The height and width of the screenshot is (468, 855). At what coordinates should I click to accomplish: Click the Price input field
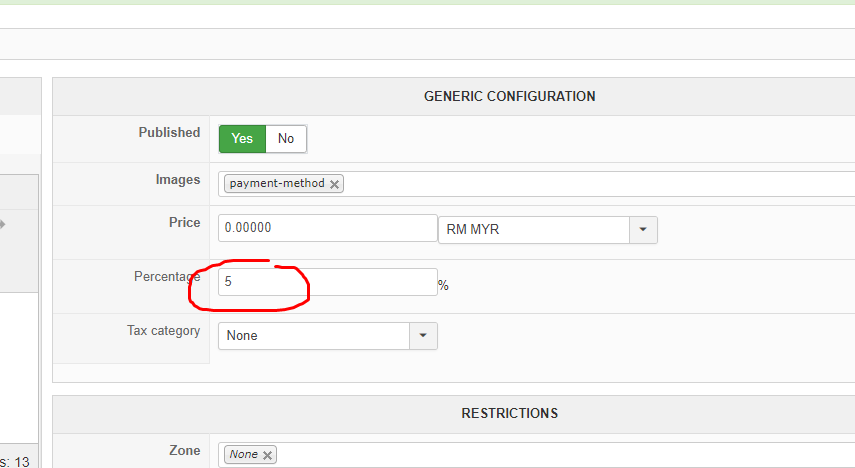(x=327, y=228)
